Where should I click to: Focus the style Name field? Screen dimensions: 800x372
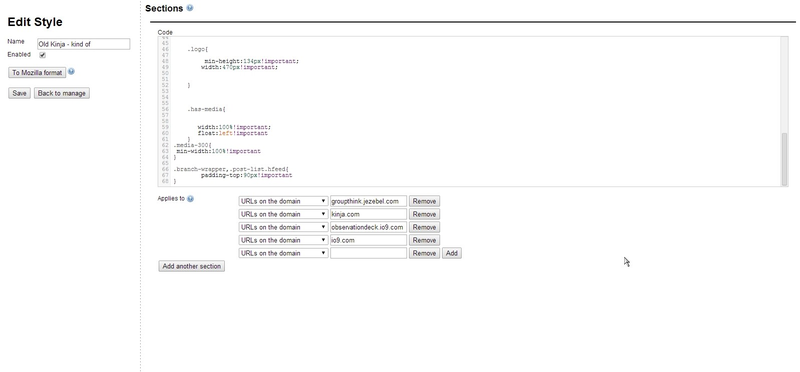[x=84, y=44]
